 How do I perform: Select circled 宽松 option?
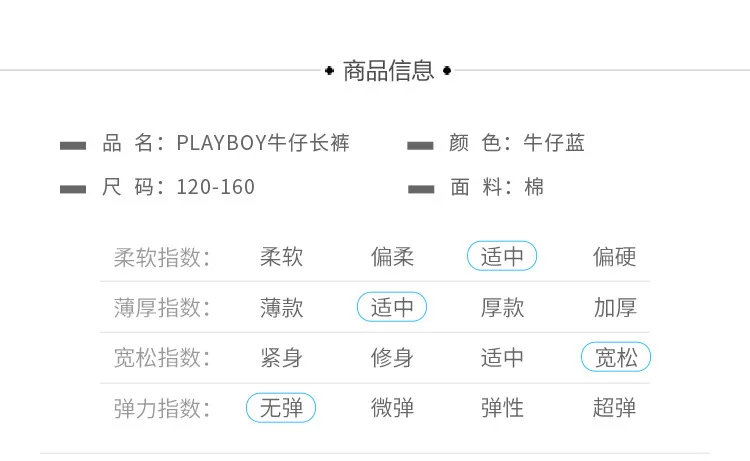(x=616, y=357)
